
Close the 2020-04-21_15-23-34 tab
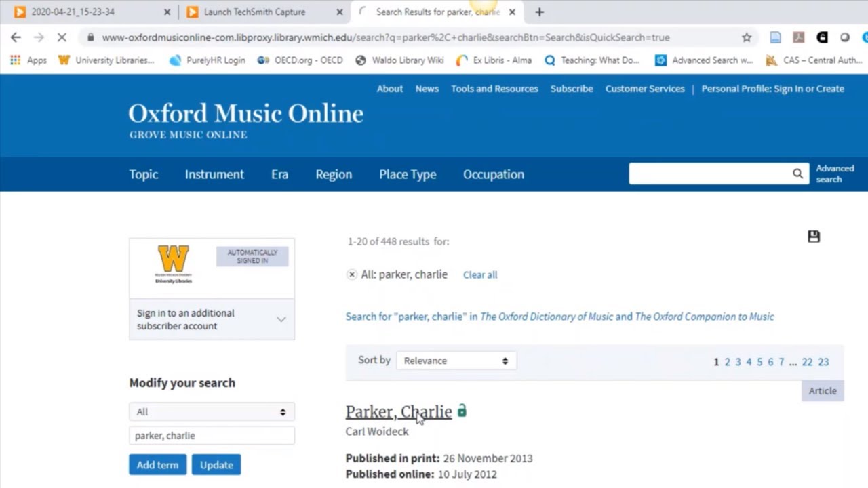[167, 12]
